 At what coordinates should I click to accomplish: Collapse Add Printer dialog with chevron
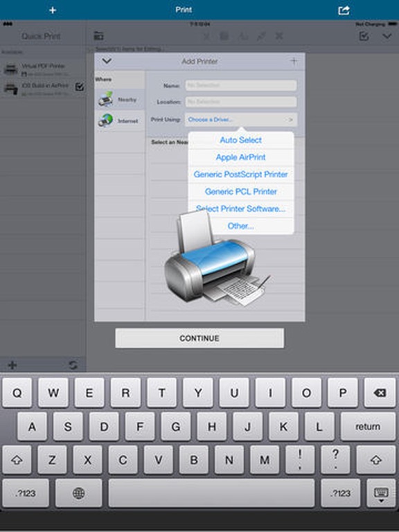tap(107, 61)
